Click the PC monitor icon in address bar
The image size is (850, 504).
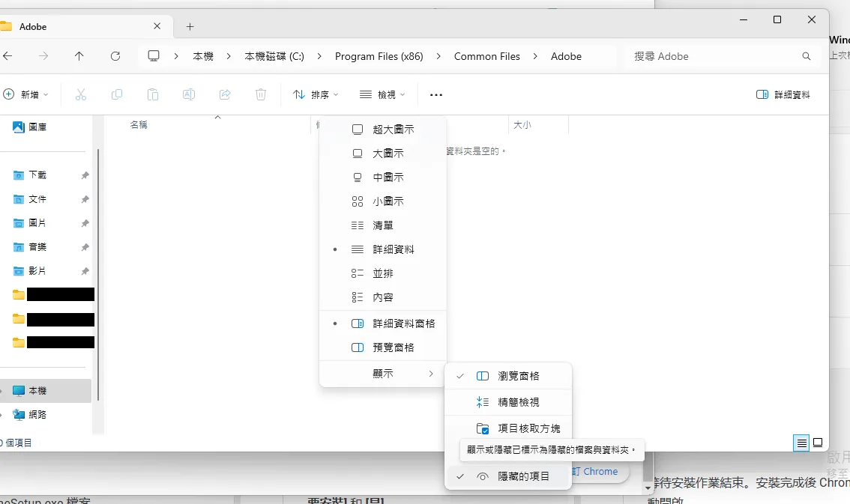(x=154, y=55)
